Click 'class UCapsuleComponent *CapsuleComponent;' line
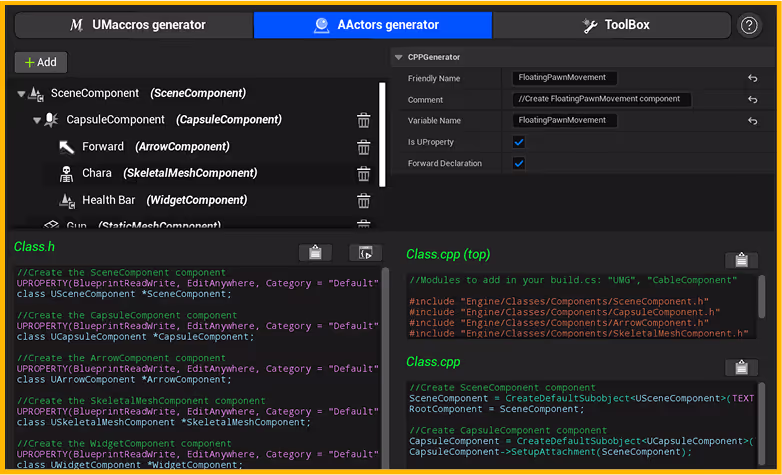This screenshot has width=782, height=475. (135, 337)
